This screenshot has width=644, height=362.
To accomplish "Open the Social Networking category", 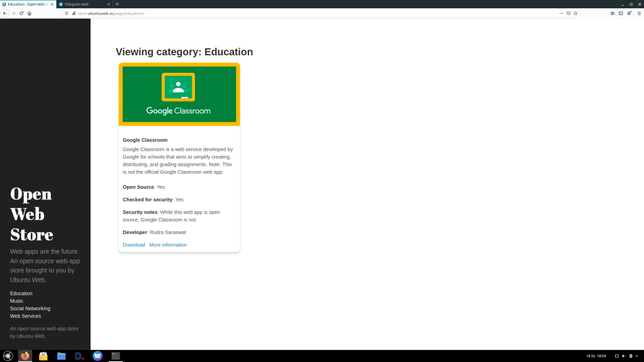I will coord(30,309).
